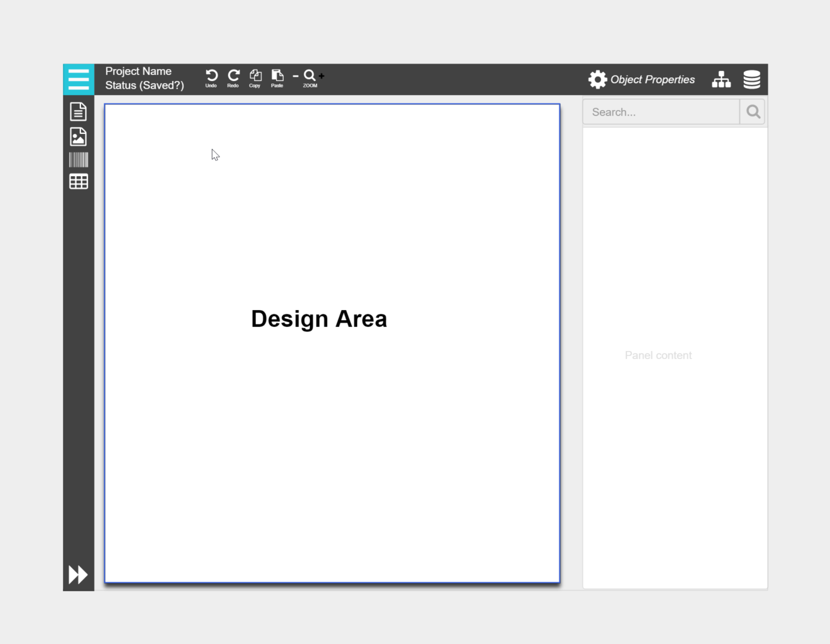Expand the sidebar with double-arrow button
The width and height of the screenshot is (830, 644).
click(78, 574)
